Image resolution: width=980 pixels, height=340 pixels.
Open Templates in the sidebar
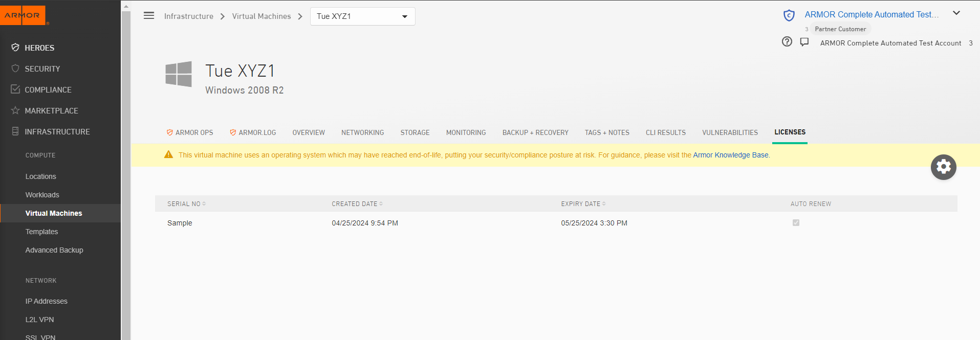[42, 232]
